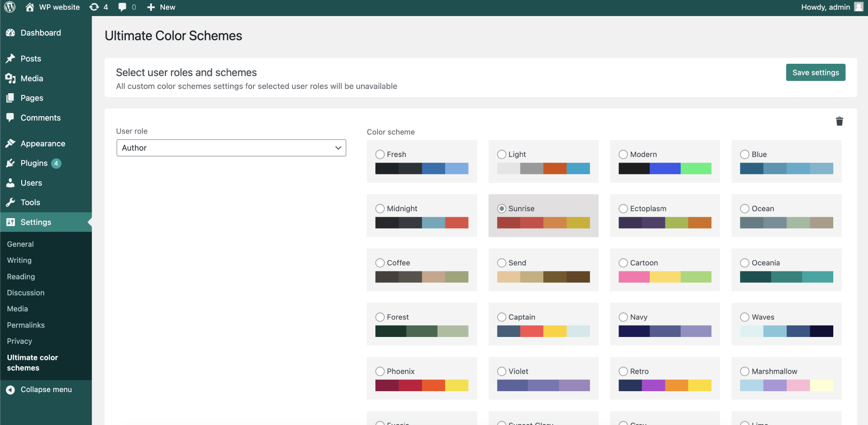This screenshot has width=868, height=425.
Task: Select the Midnight color scheme radio
Action: click(380, 209)
